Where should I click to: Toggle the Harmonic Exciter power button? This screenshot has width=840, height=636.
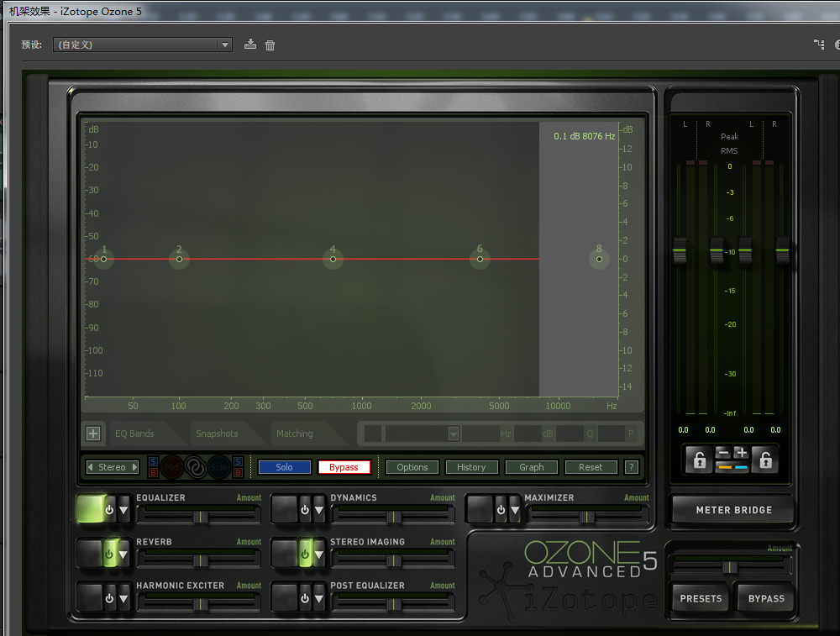click(110, 598)
